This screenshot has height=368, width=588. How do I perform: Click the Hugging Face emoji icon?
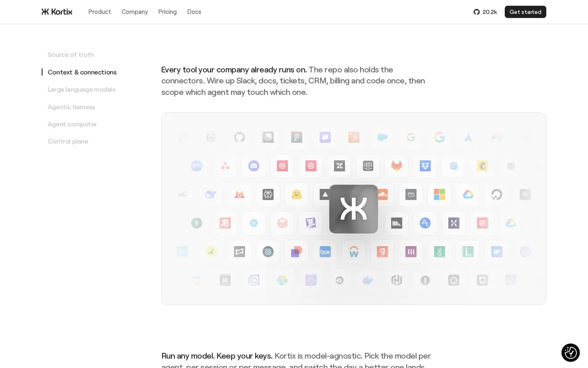(x=296, y=194)
